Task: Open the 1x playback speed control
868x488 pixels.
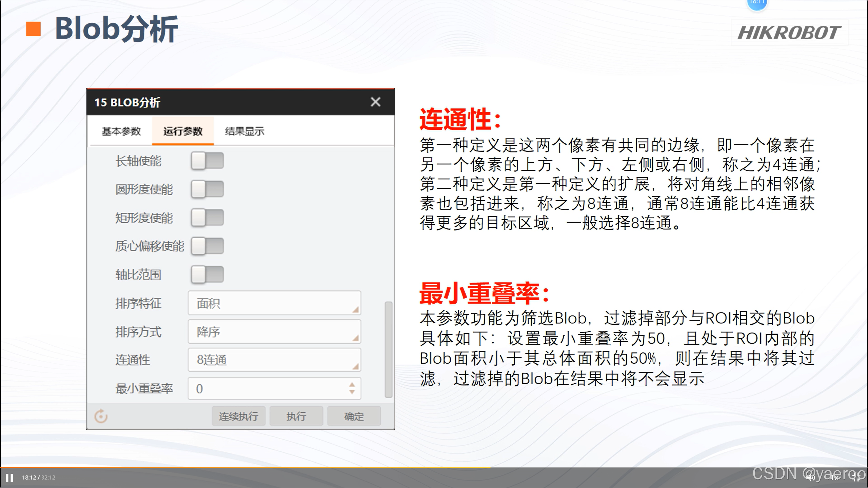Action: 834,478
